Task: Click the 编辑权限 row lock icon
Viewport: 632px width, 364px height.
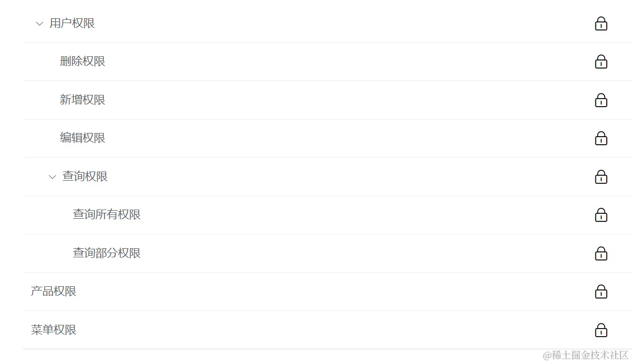Action: pos(601,138)
